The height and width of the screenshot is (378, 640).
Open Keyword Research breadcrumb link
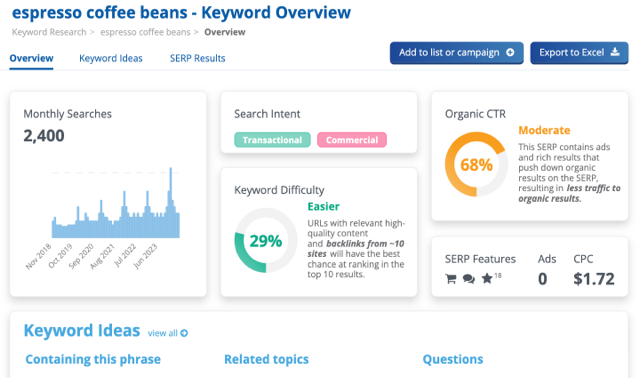pos(49,32)
